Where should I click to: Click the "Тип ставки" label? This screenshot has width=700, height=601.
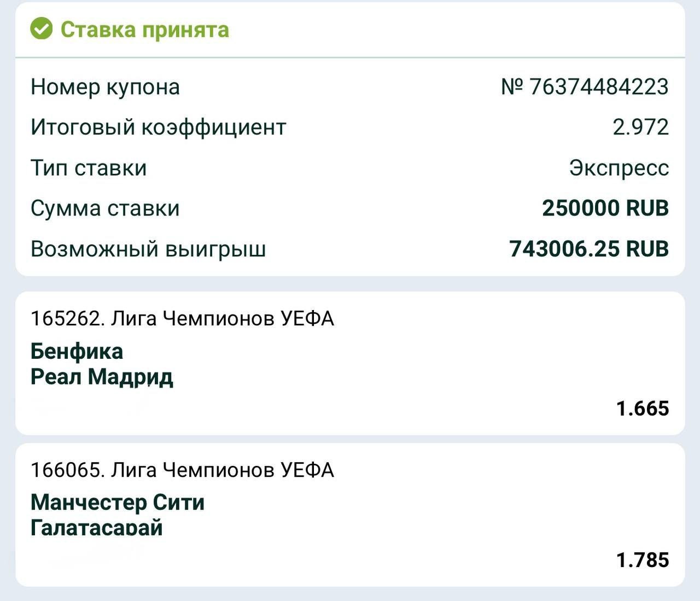(89, 168)
